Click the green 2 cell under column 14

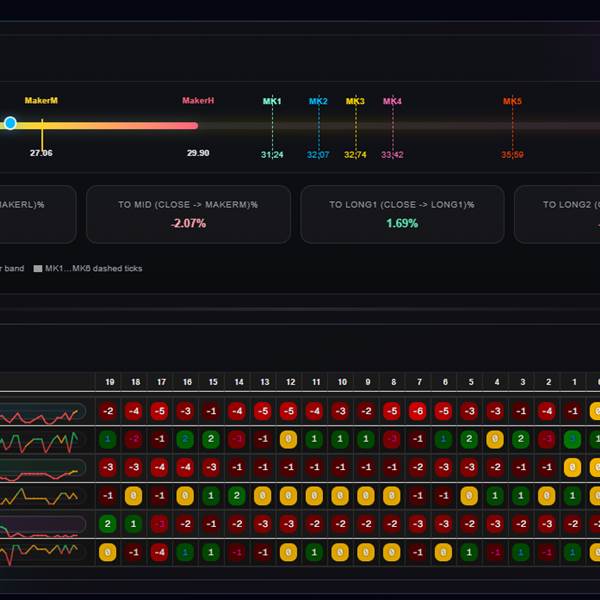pyautogui.click(x=238, y=495)
